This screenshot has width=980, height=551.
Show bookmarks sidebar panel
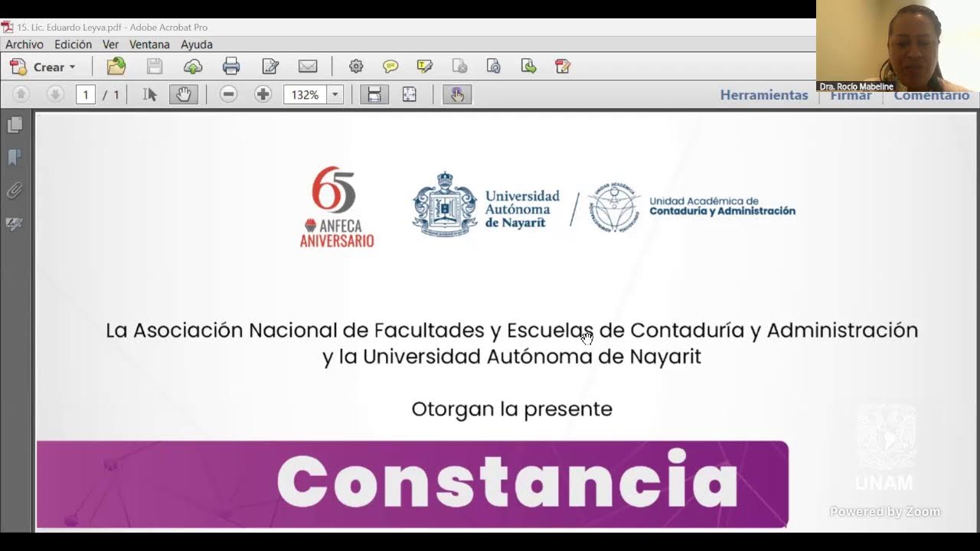pos(15,158)
